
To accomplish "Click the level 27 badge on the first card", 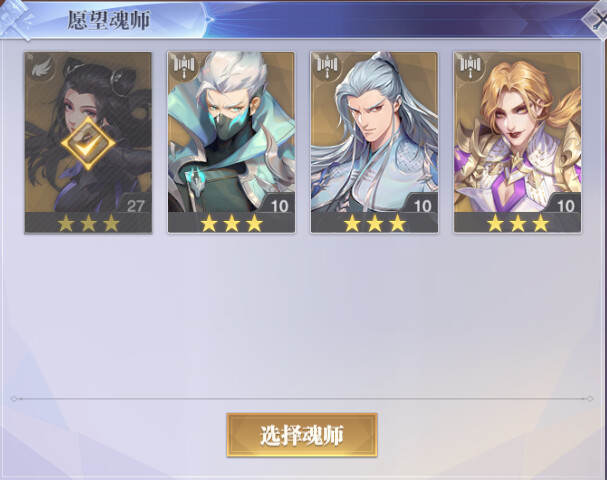I will tap(135, 206).
